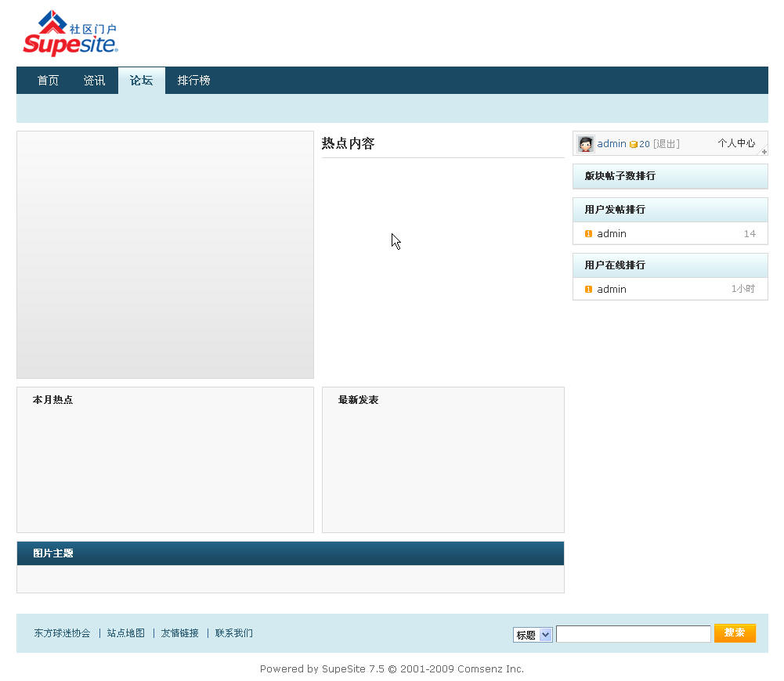Open 个人中心 link
Screen dimensions: 784x681
[x=736, y=143]
